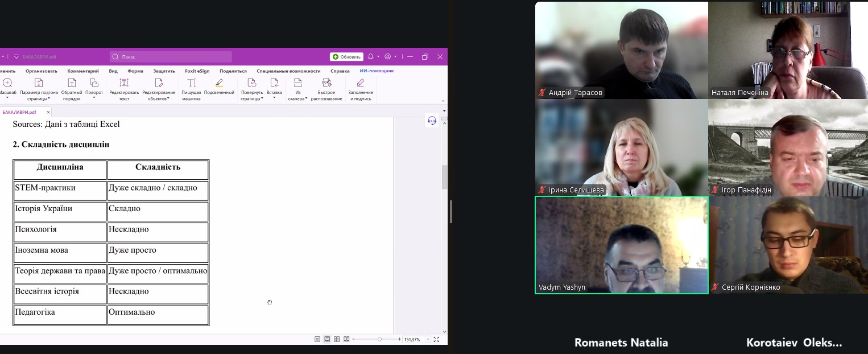Activate the Подсвеченный highlight tool
This screenshot has height=354, width=868.
(x=219, y=88)
